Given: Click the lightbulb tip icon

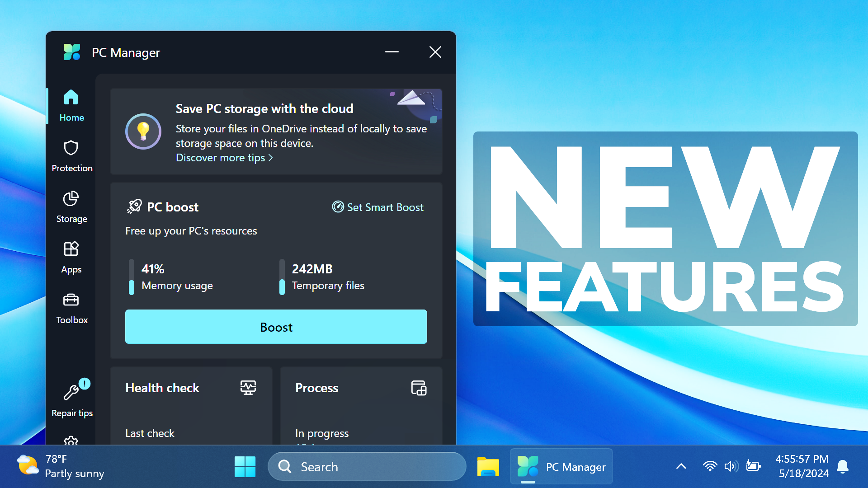Looking at the screenshot, I should 143,131.
